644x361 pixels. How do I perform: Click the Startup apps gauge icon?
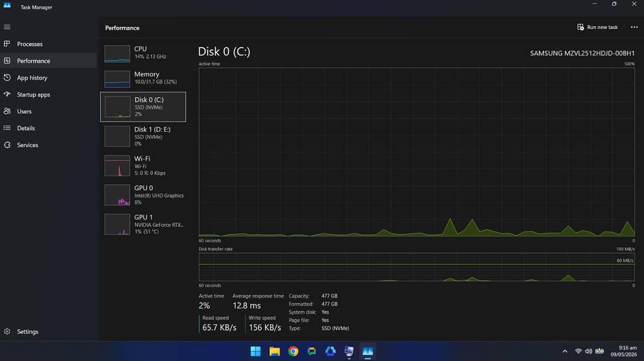click(7, 94)
